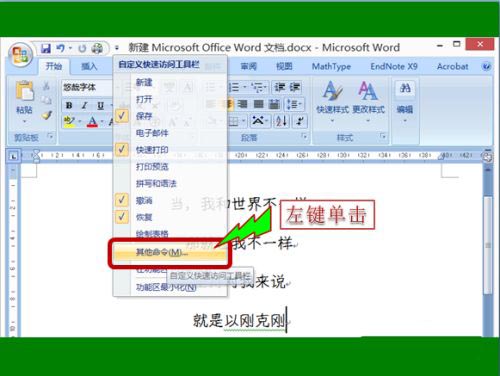Image resolution: width=500 pixels, height=376 pixels.
Task: Click the Undo arrow in Quick Access Toolbar
Action: tap(60, 49)
